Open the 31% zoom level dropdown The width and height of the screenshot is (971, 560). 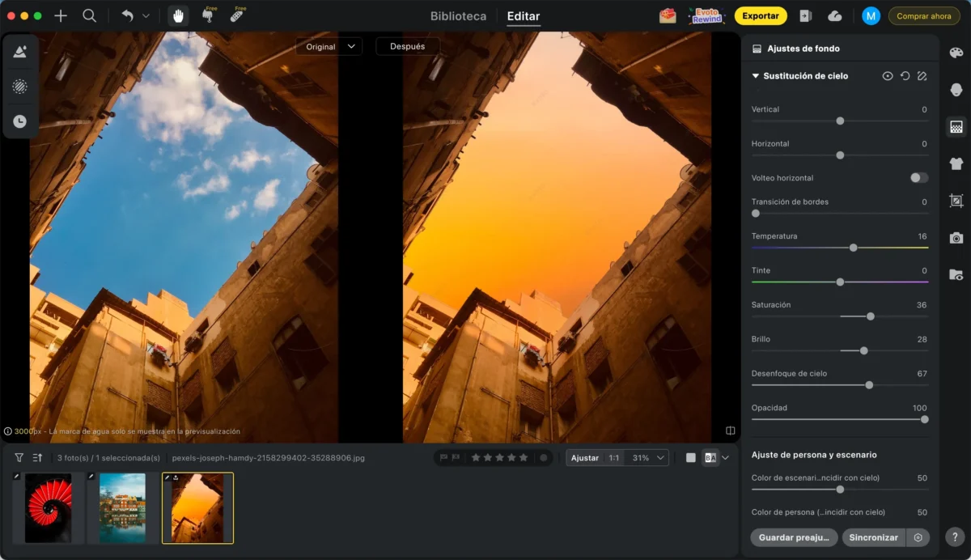point(649,458)
